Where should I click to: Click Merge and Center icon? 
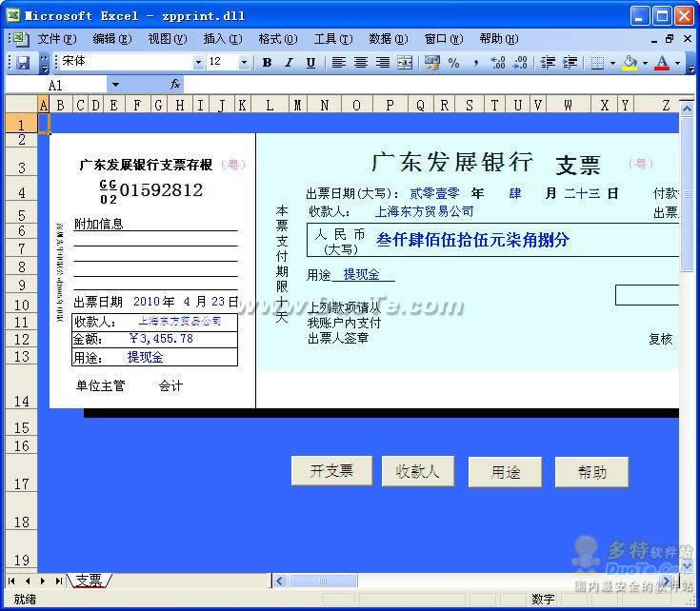[405, 63]
